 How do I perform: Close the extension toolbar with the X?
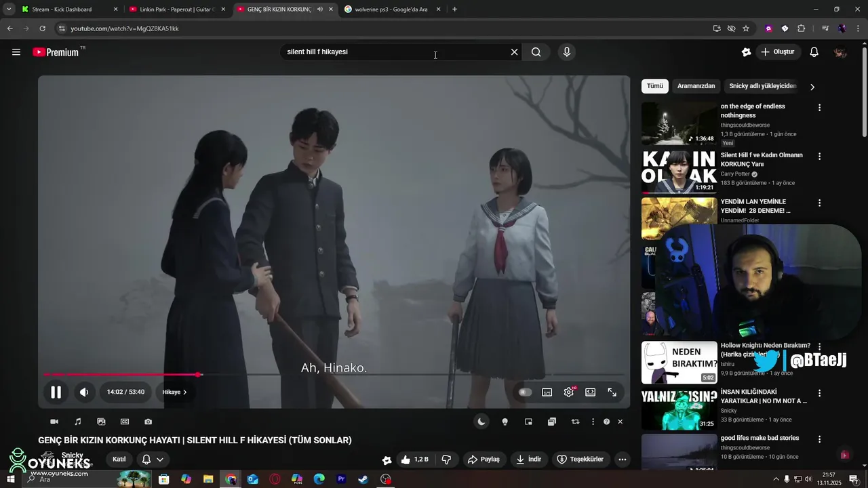pyautogui.click(x=620, y=422)
